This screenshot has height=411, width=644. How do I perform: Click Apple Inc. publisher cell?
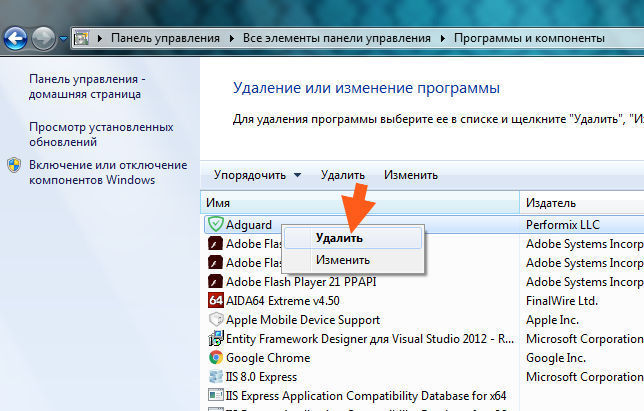(552, 320)
